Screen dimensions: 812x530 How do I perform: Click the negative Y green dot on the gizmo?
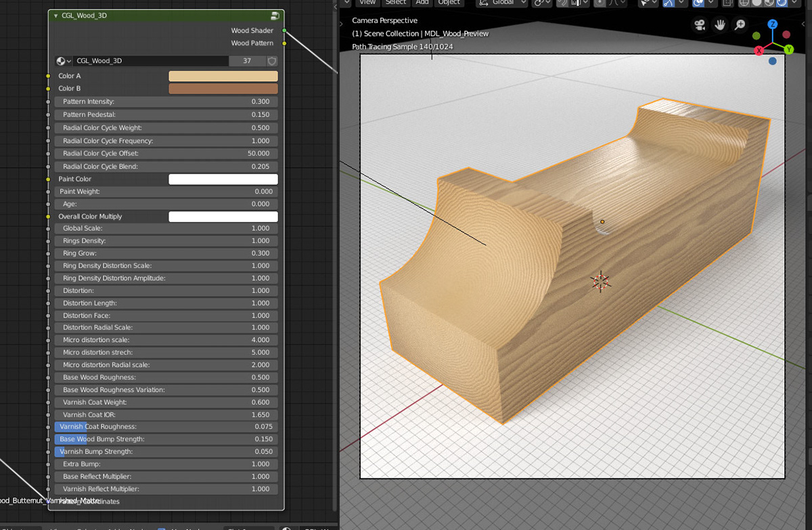tap(757, 35)
